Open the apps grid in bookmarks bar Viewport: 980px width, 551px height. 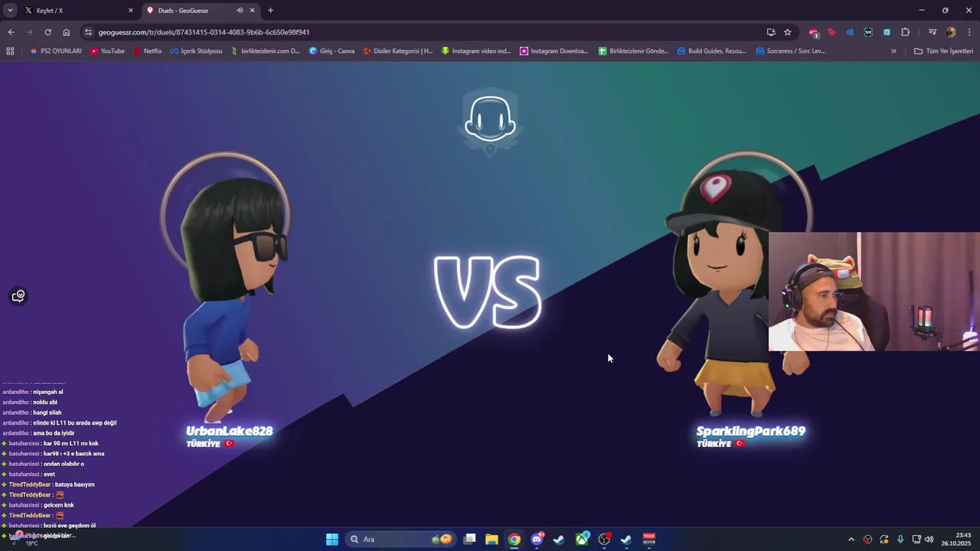(10, 51)
